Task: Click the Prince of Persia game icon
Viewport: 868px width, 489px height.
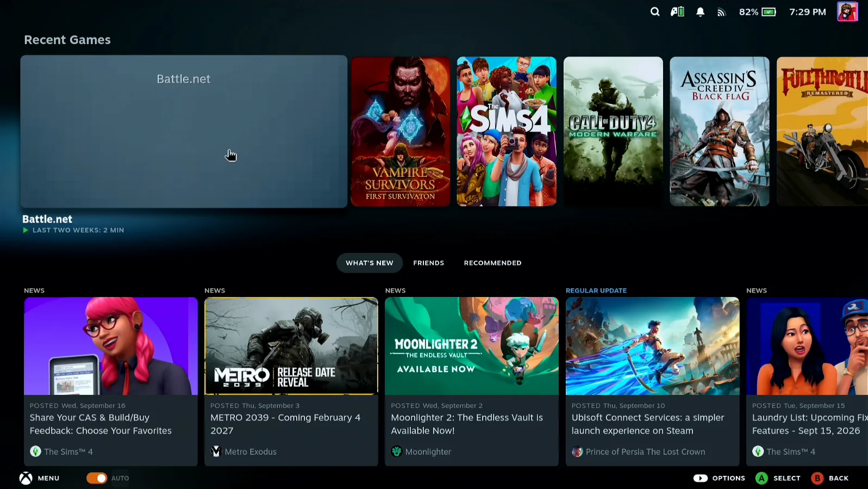Action: [x=577, y=451]
